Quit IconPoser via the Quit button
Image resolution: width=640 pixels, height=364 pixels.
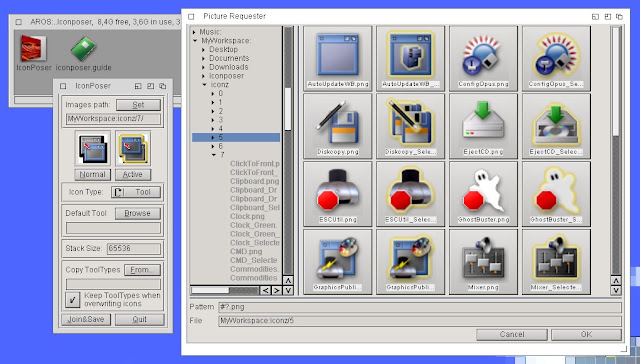tap(140, 319)
